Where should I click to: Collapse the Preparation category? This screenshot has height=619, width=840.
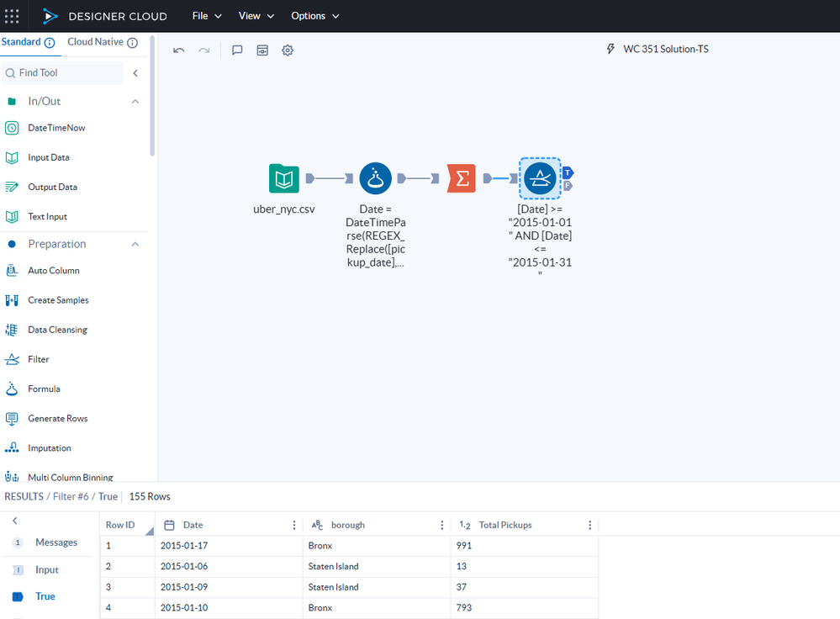tap(135, 245)
